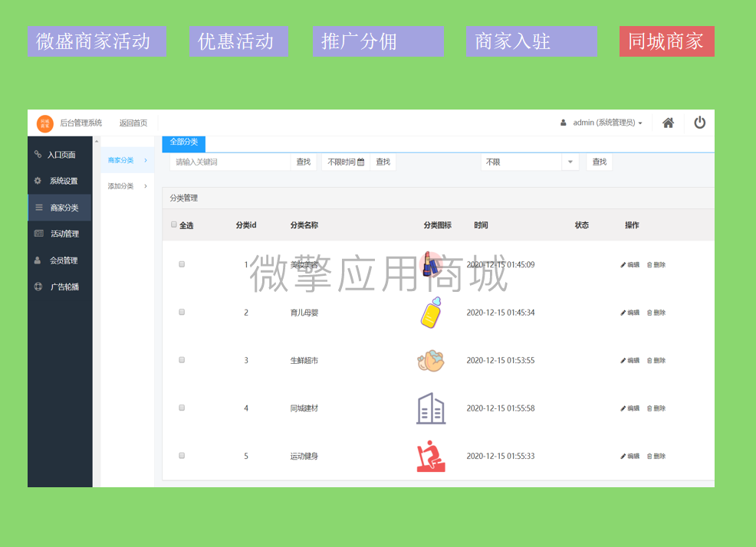
Task: Open 入口页面 in the sidebar
Action: (x=61, y=155)
